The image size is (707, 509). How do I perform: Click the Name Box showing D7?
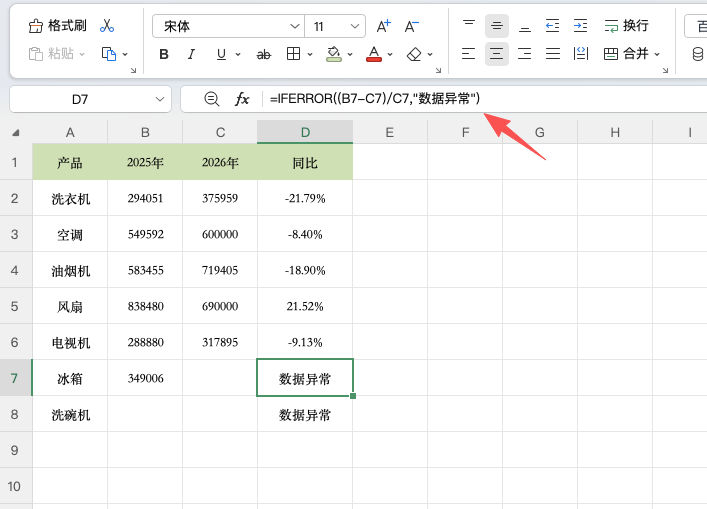pyautogui.click(x=80, y=99)
